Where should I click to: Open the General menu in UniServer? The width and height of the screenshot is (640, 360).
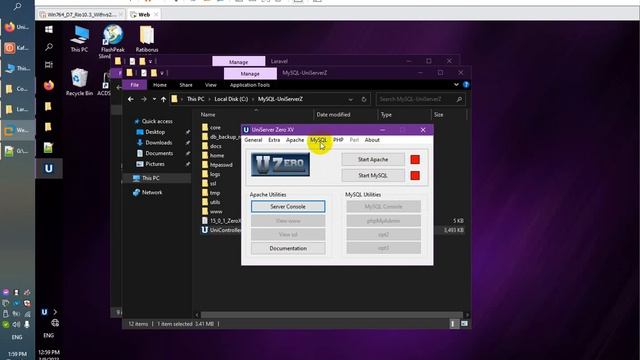253,140
